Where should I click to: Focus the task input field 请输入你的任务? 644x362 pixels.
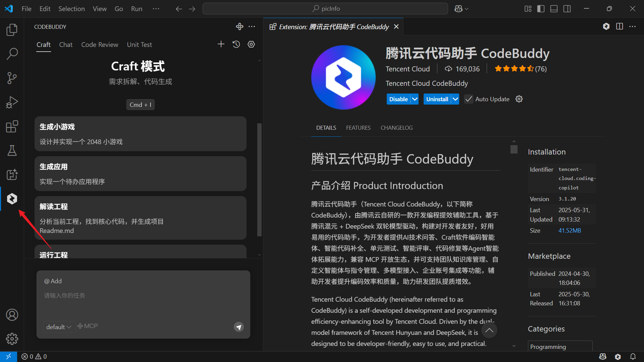tap(143, 296)
